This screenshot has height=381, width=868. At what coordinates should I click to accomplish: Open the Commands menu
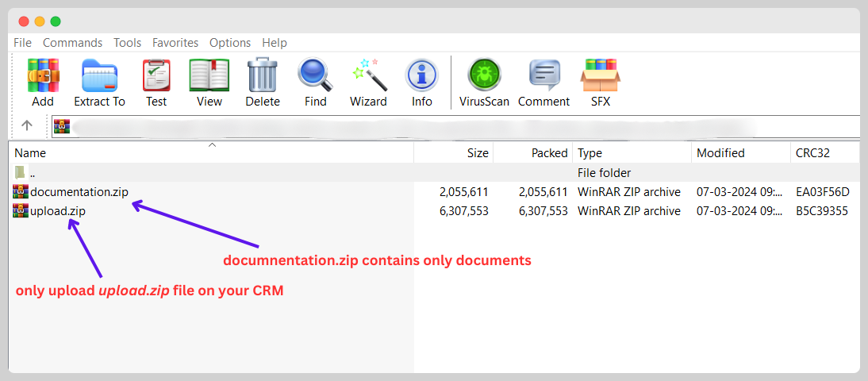[x=72, y=43]
